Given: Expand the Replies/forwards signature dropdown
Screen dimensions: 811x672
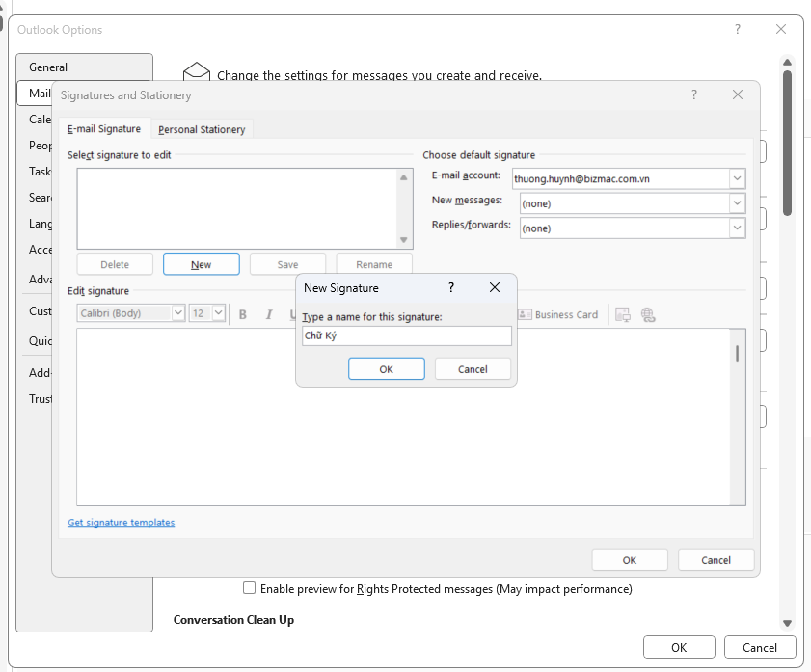Looking at the screenshot, I should pos(737,228).
